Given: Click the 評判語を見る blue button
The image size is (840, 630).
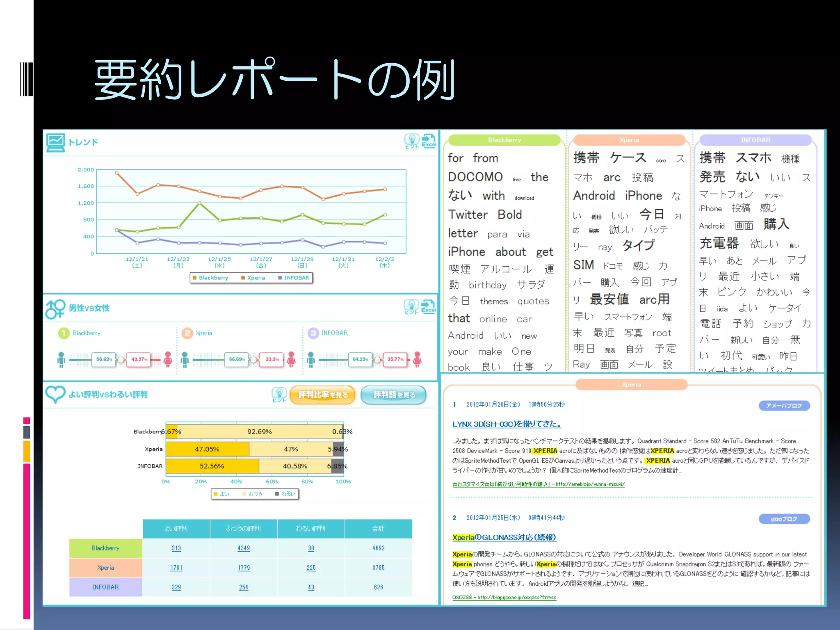Looking at the screenshot, I should pyautogui.click(x=394, y=395).
